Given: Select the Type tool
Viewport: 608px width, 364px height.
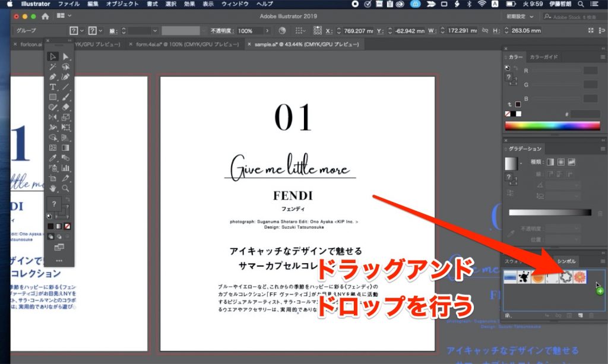Looking at the screenshot, I should click(53, 87).
